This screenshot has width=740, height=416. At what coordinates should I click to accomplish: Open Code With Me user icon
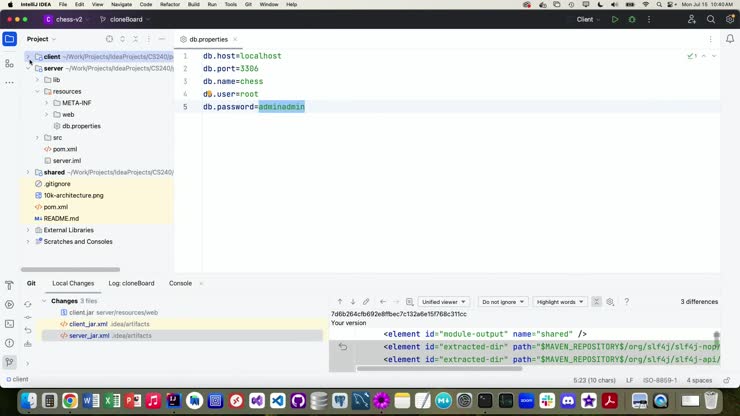click(x=691, y=19)
